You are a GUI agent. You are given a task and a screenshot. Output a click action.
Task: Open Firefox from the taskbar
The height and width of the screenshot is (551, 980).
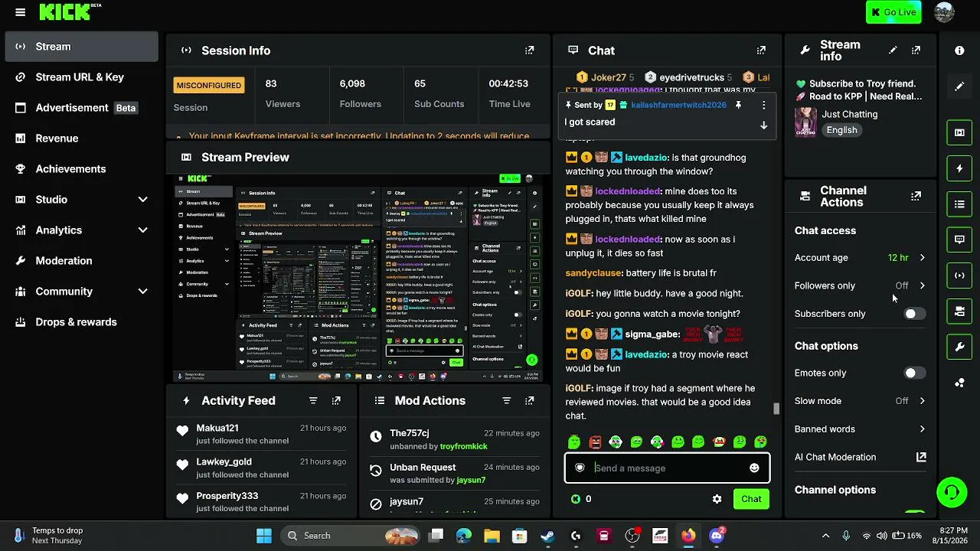(688, 536)
